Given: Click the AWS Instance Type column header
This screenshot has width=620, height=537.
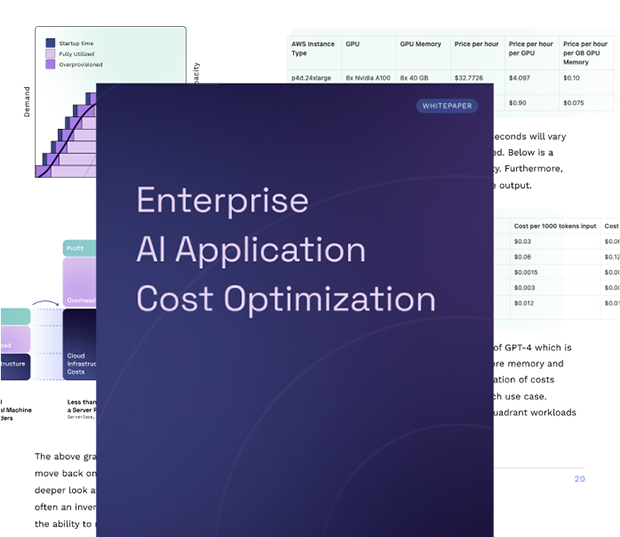Looking at the screenshot, I should (x=311, y=50).
